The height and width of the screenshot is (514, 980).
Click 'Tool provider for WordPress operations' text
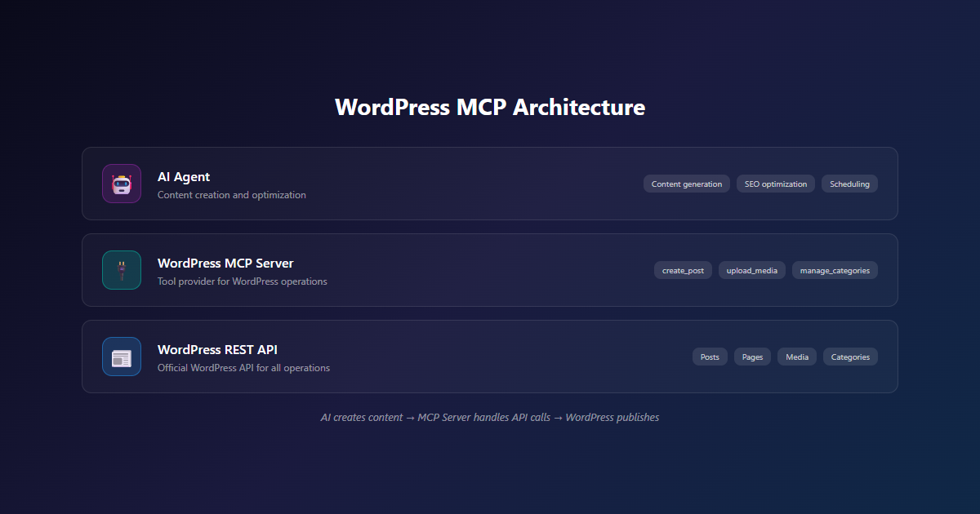[243, 281]
